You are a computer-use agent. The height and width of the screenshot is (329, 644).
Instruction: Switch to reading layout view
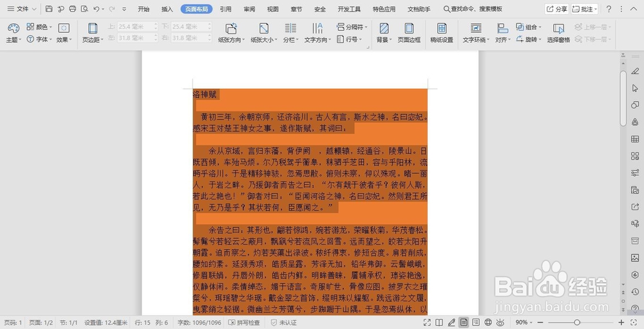pyautogui.click(x=439, y=323)
